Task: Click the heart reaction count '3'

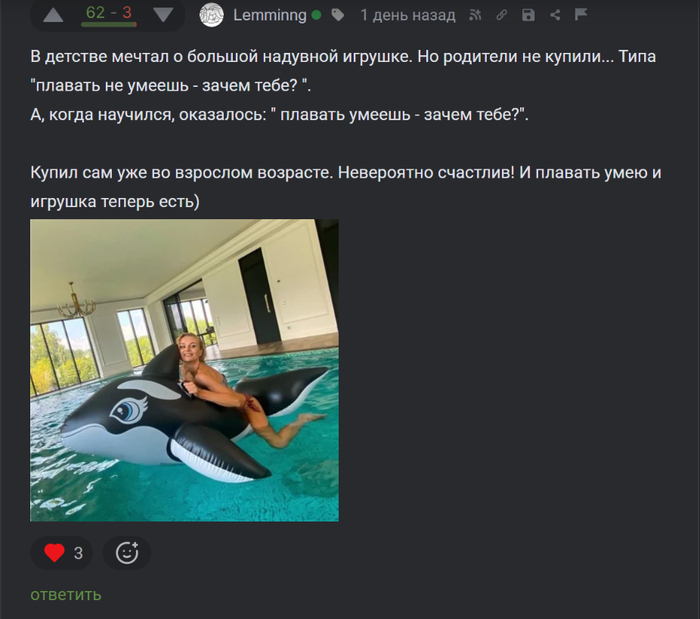Action: tap(79, 553)
